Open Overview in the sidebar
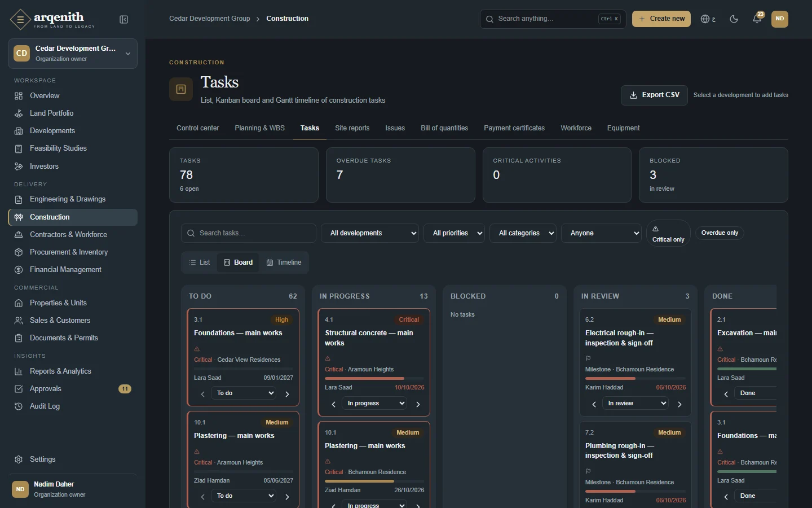 (x=73, y=96)
